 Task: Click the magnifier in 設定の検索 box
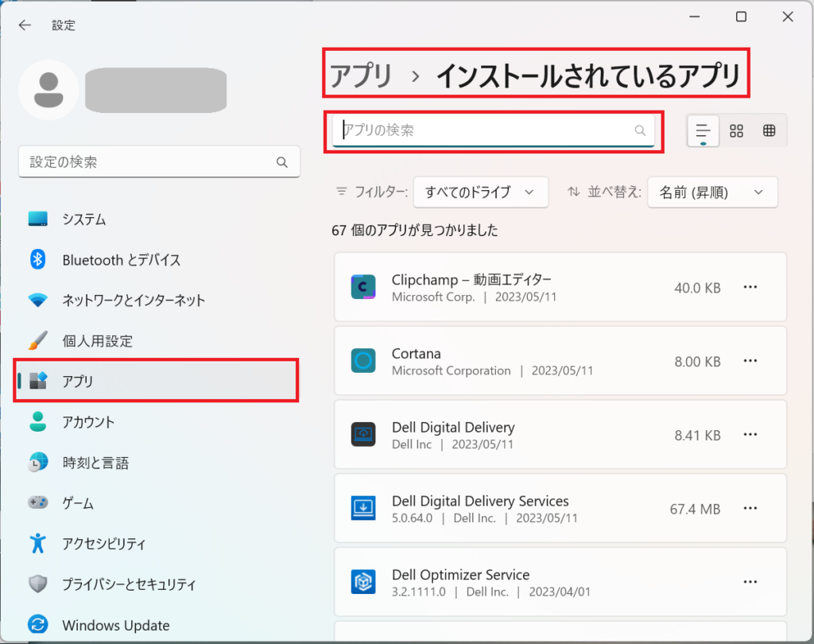[282, 162]
